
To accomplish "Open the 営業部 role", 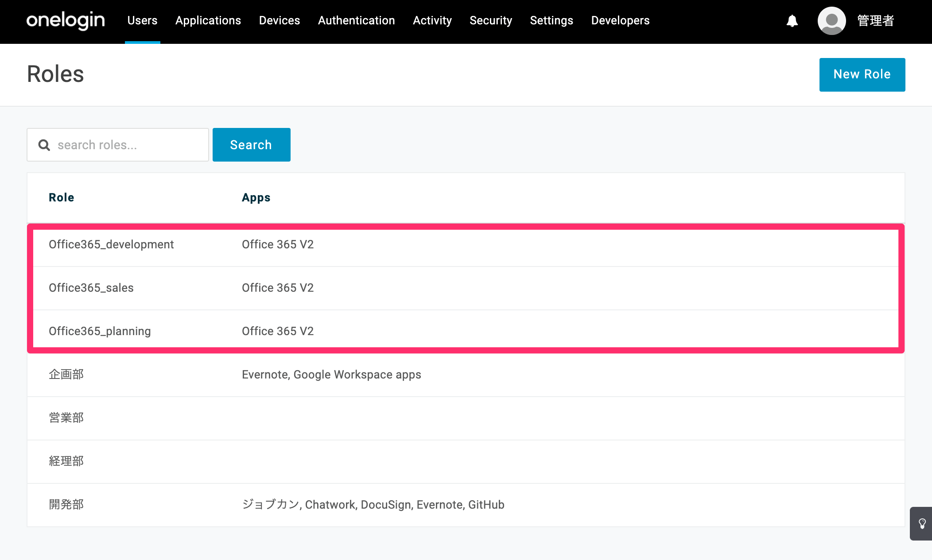I will (66, 418).
